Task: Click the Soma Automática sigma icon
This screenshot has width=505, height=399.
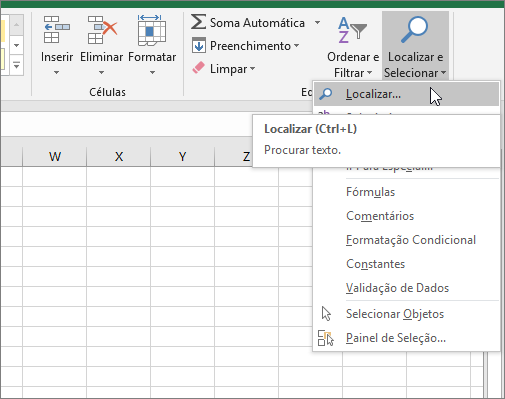Action: (198, 22)
